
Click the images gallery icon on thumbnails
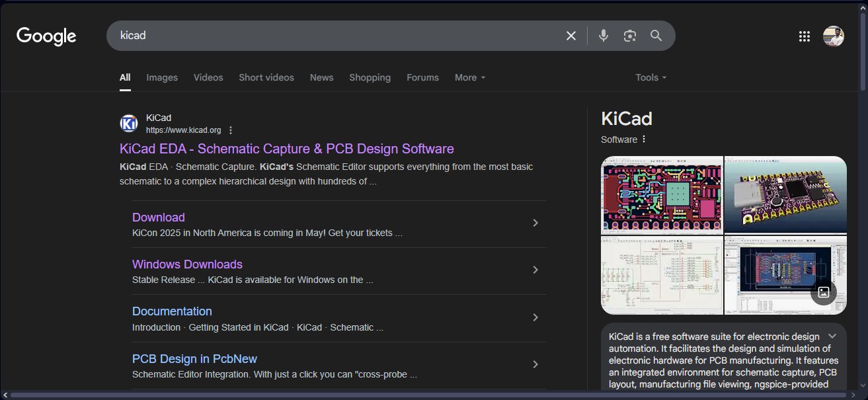pos(824,292)
